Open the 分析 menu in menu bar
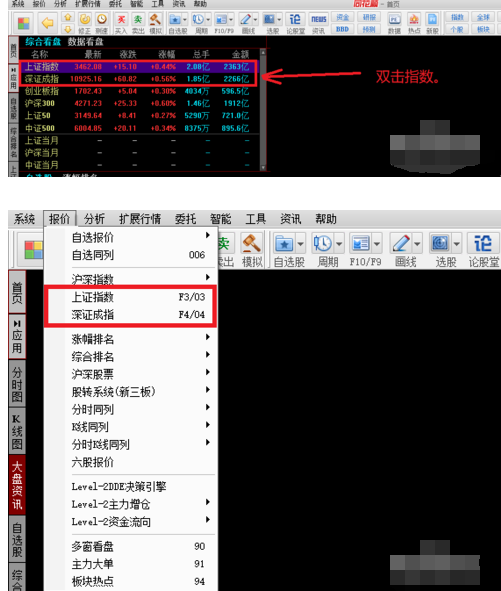The width and height of the screenshot is (501, 591). (94, 219)
